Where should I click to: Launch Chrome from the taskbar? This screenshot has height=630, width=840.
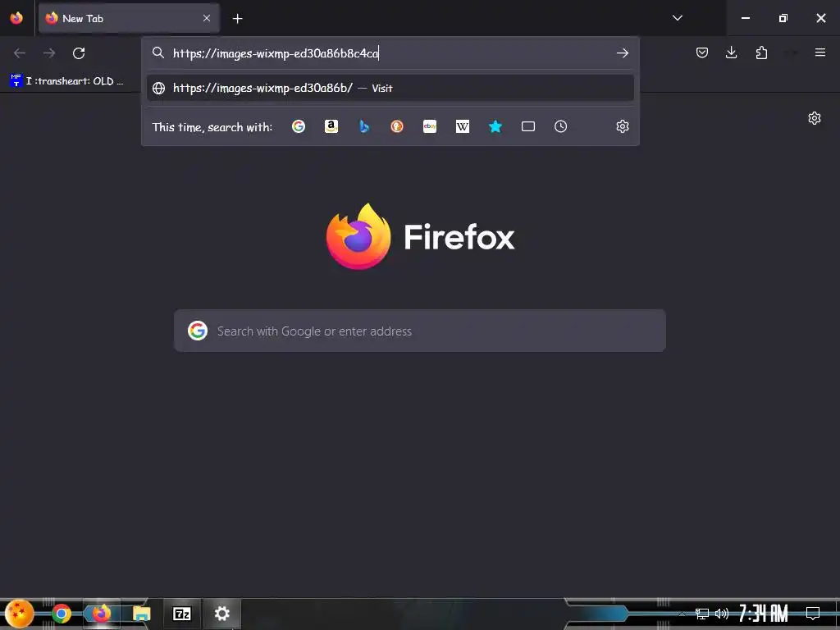[x=61, y=614]
